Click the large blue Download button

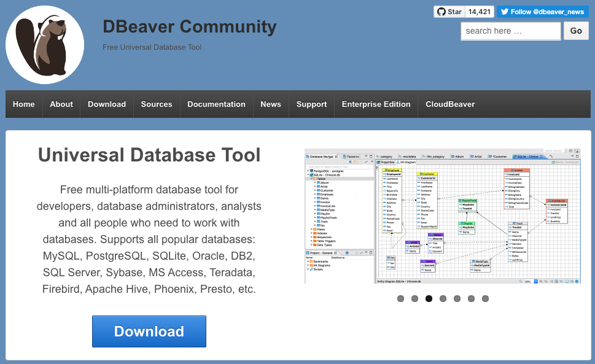point(149,331)
